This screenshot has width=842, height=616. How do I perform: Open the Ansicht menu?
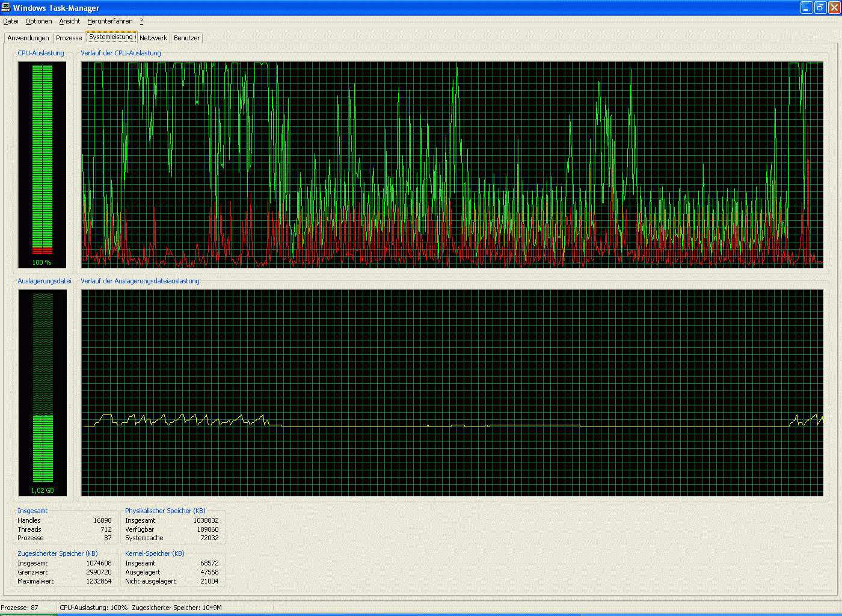click(x=69, y=21)
